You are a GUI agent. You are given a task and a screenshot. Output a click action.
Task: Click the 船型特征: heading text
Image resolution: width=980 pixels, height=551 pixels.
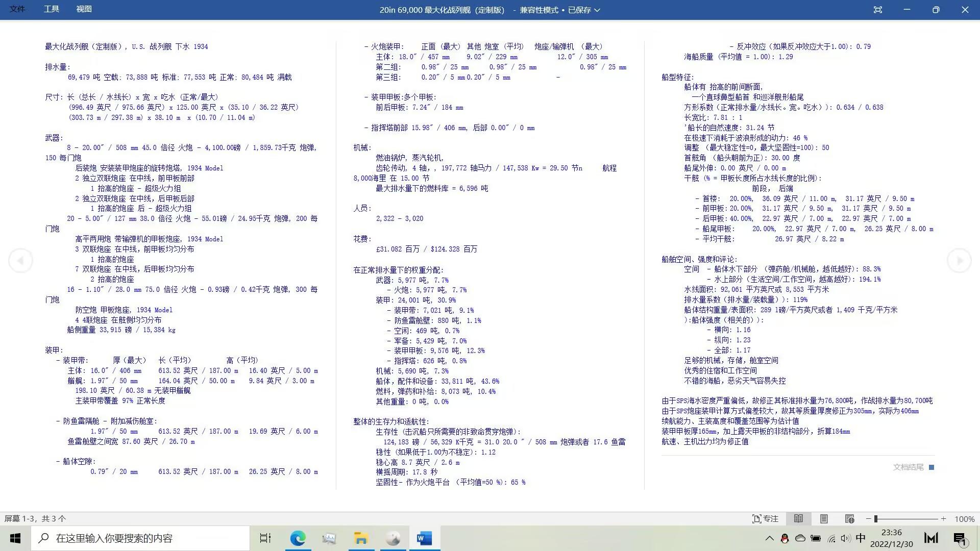[x=678, y=77]
